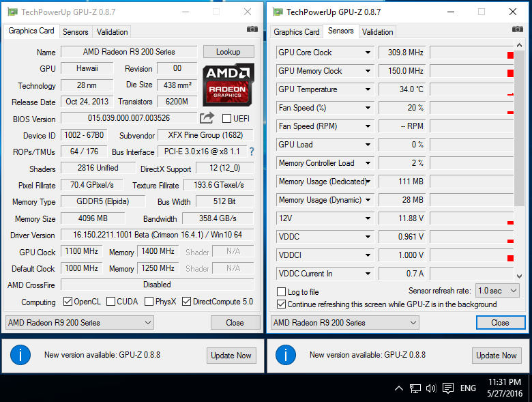Switch to Validation tab in left window
532x402 pixels.
pos(113,32)
